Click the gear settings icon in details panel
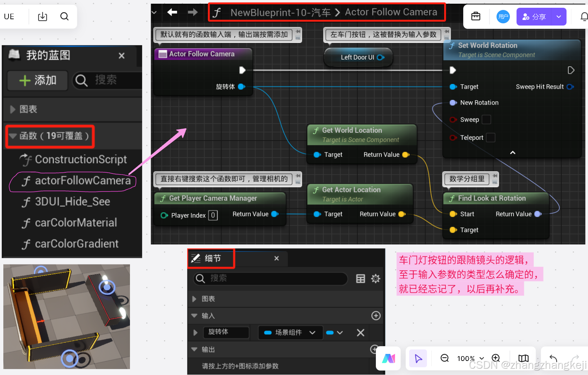Screen dimensions: 588x375 375,278
